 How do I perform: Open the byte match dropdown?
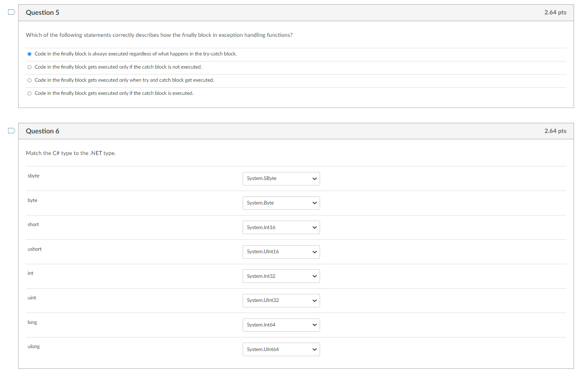[x=281, y=203]
